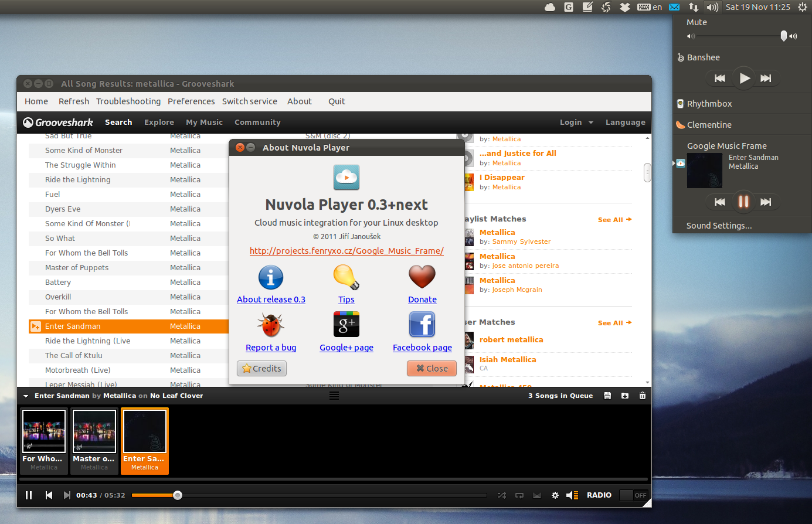
Task: Toggle shuffle in Grooveshark player bar
Action: 502,495
